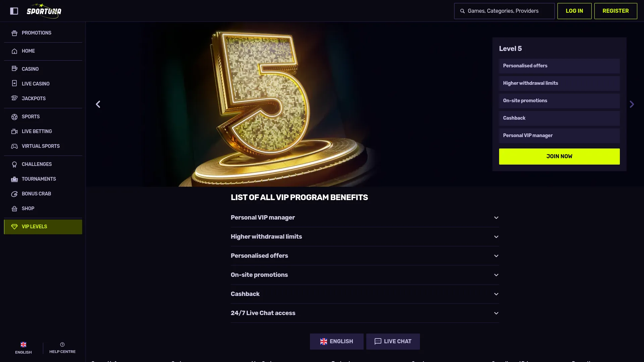The height and width of the screenshot is (362, 644).
Task: Open the VIP Levels menu entry
Action: [43, 227]
